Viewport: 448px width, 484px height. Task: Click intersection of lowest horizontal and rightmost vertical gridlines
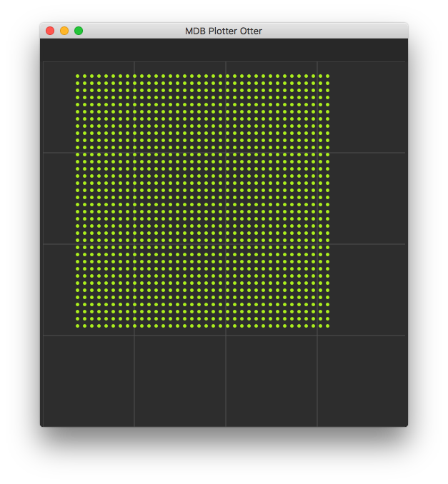pos(317,335)
